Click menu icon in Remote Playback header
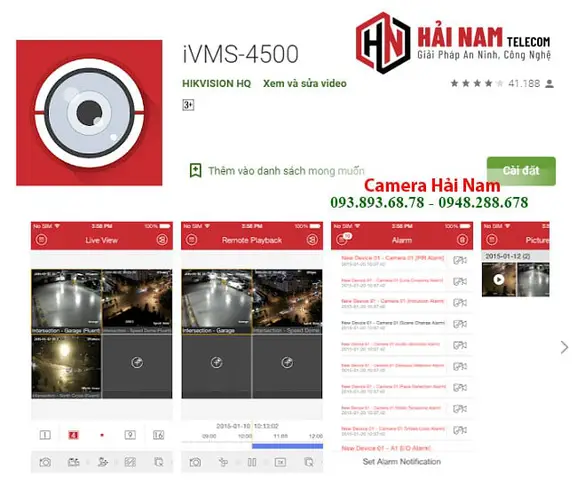Viewport: 577px width, 480px height. pyautogui.click(x=191, y=240)
